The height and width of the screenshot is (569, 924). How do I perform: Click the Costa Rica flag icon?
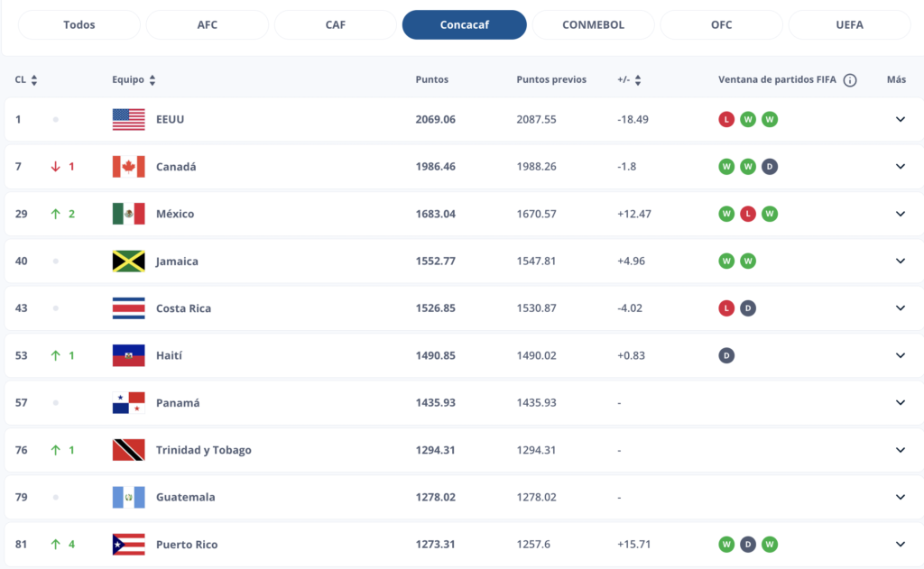[128, 308]
